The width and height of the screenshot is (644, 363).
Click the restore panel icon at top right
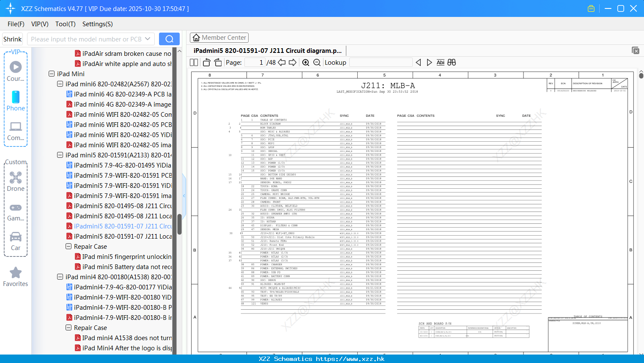tap(636, 50)
